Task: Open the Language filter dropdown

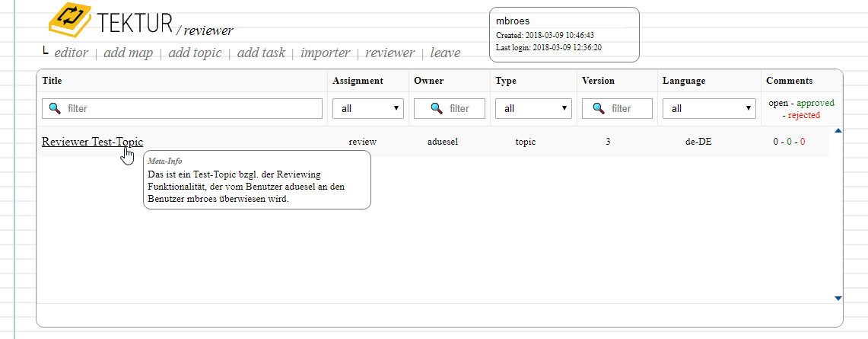Action: pyautogui.click(x=708, y=109)
